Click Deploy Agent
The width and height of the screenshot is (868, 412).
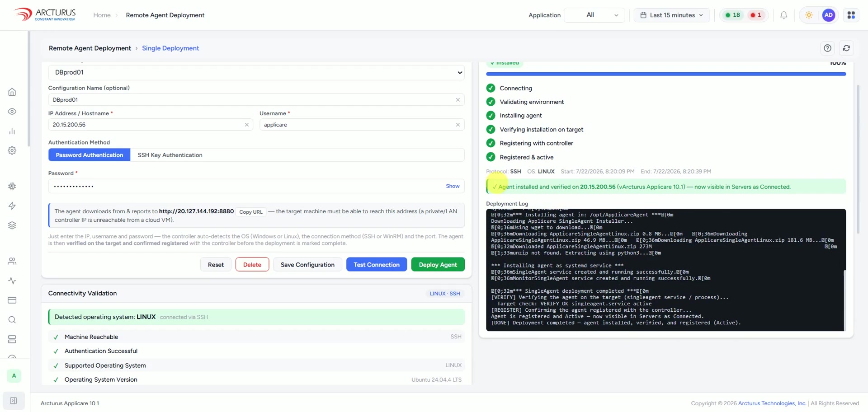coord(438,265)
